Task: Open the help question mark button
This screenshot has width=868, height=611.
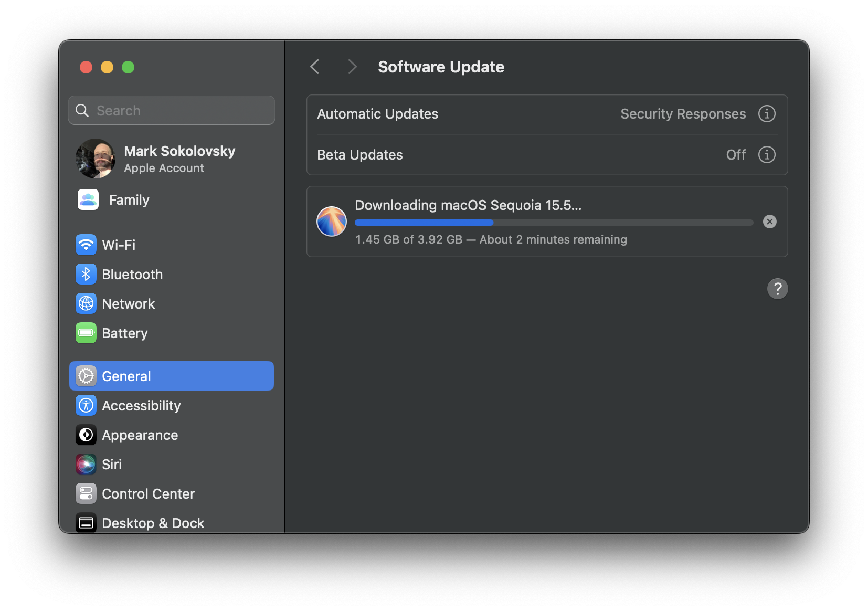Action: tap(778, 289)
